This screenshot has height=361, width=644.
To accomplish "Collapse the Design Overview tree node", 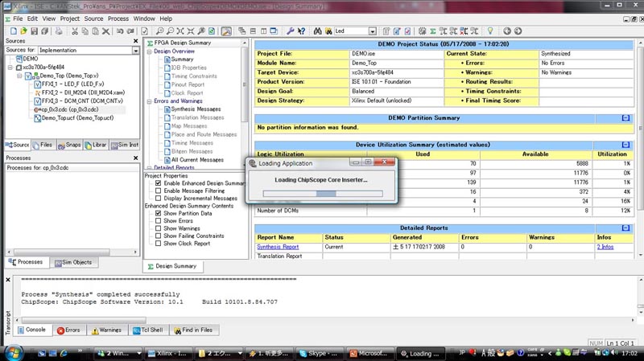I will pyautogui.click(x=150, y=51).
